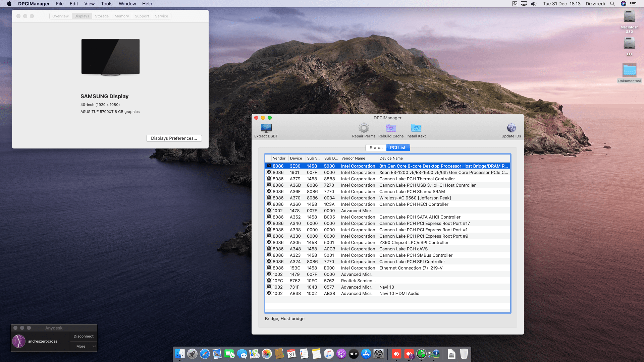Viewport: 644px width, 362px height.
Task: Click the Rebuild Cache icon
Action: 391,128
